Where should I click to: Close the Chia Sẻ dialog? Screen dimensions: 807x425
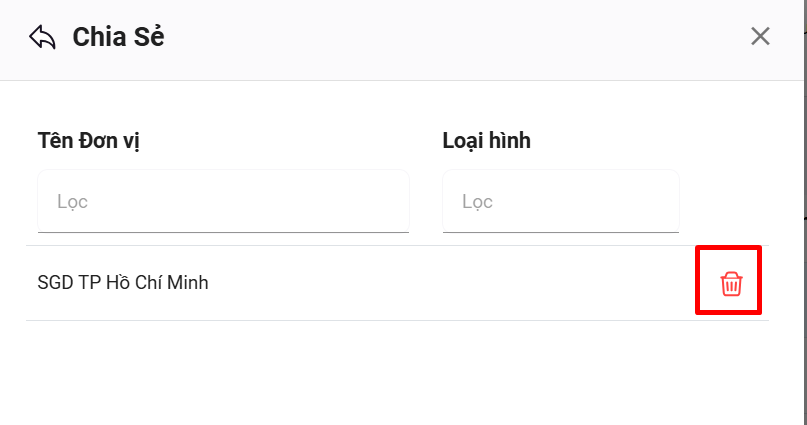(760, 37)
